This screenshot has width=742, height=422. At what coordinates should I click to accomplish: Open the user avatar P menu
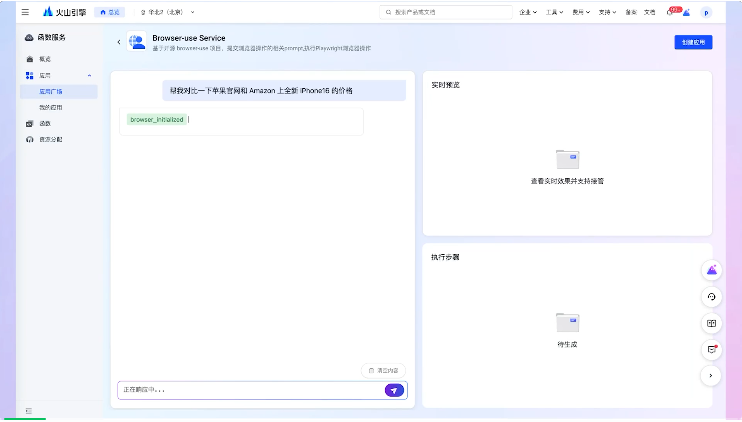pyautogui.click(x=706, y=13)
